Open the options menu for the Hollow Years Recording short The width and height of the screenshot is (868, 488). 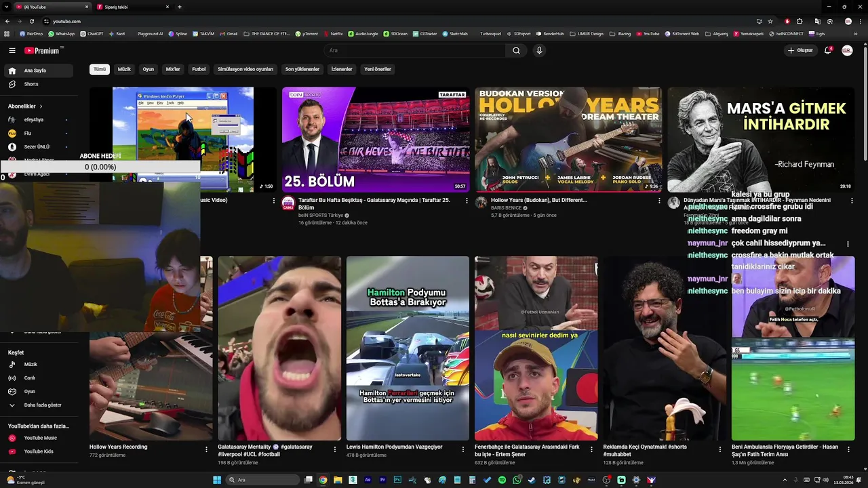206,449
